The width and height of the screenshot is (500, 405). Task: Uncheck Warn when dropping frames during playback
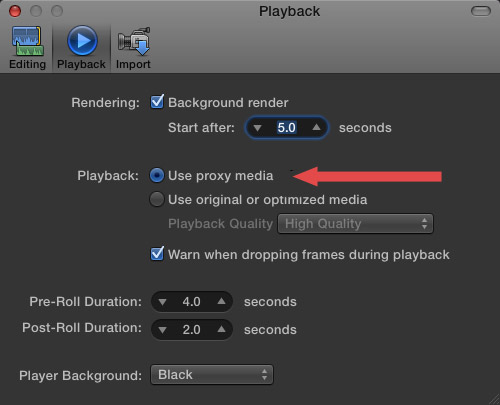(x=157, y=254)
